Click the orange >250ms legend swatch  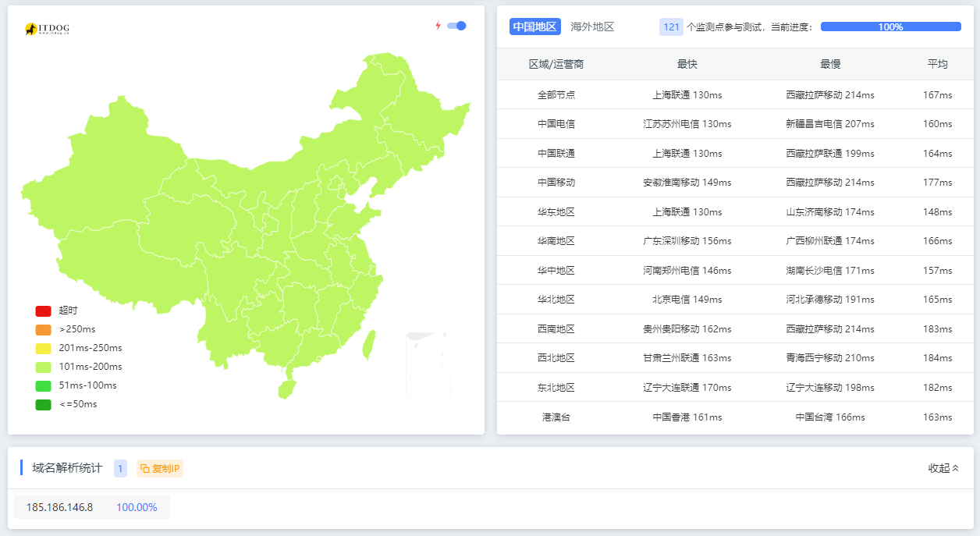pos(43,329)
